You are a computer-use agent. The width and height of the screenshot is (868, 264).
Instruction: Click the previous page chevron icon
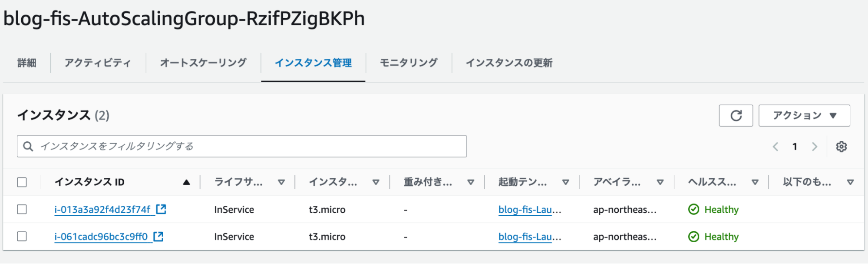pyautogui.click(x=776, y=147)
